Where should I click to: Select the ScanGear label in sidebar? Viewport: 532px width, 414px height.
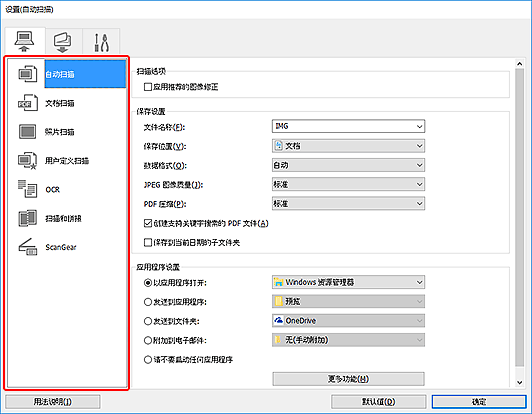tap(61, 247)
